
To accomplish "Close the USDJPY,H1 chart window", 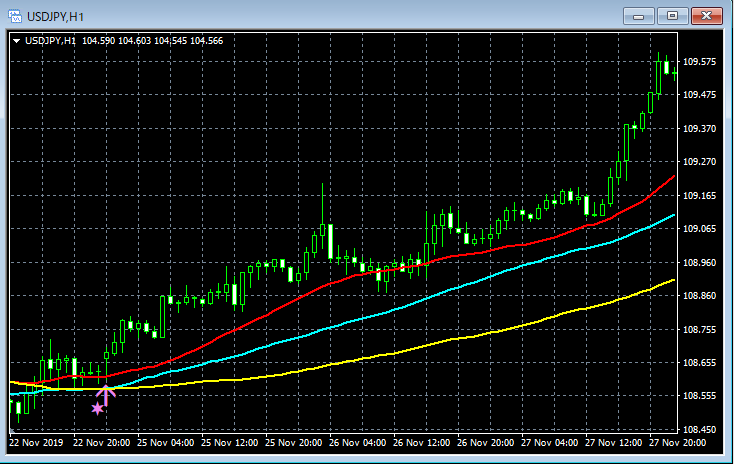I will coord(707,16).
